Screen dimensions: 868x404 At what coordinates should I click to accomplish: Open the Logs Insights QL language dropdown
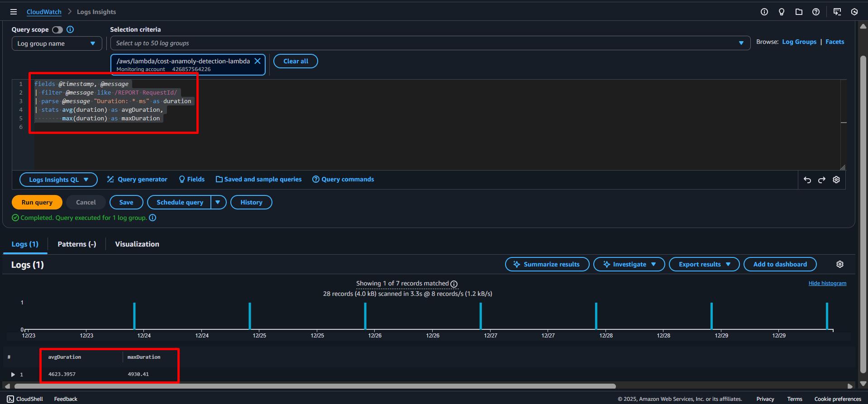(58, 180)
